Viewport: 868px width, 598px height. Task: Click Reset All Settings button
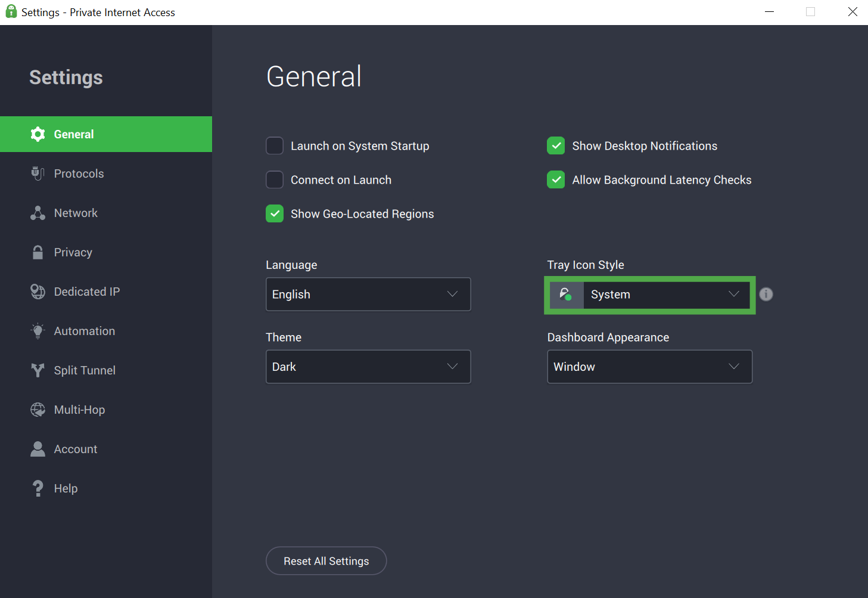pyautogui.click(x=326, y=561)
